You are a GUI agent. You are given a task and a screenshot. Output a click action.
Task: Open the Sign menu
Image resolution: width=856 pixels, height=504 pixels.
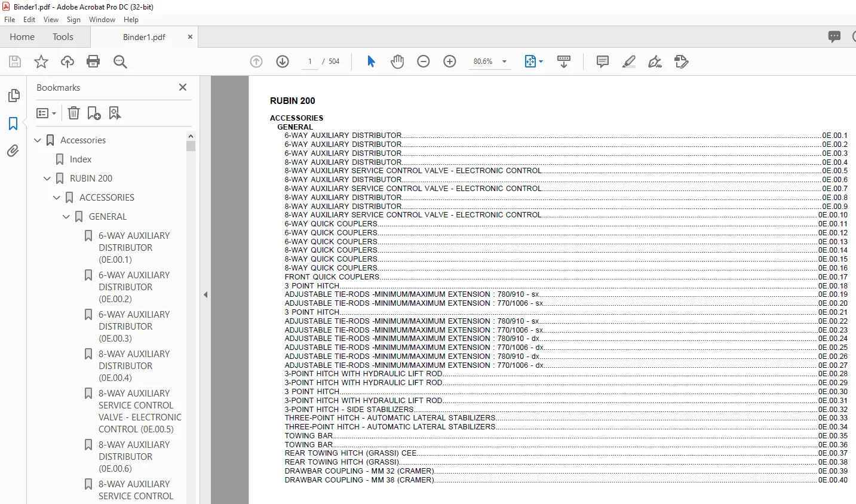(x=73, y=20)
